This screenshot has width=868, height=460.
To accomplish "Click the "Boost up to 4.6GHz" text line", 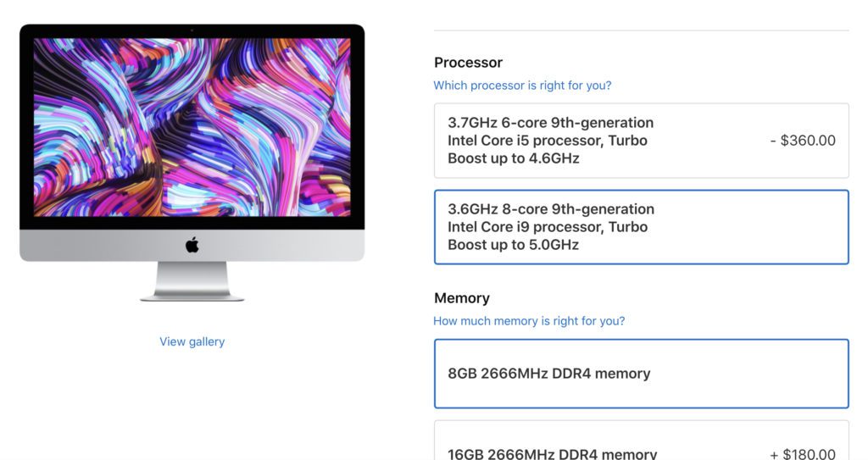I will coord(513,158).
